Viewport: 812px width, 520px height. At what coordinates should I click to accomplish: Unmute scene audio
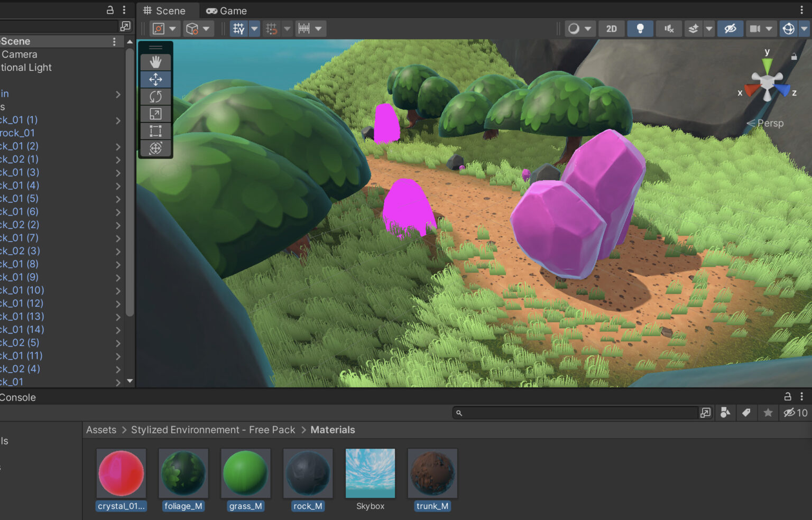(669, 29)
